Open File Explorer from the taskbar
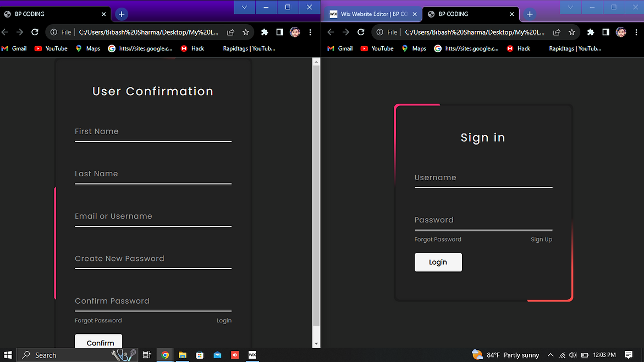 pos(182,355)
